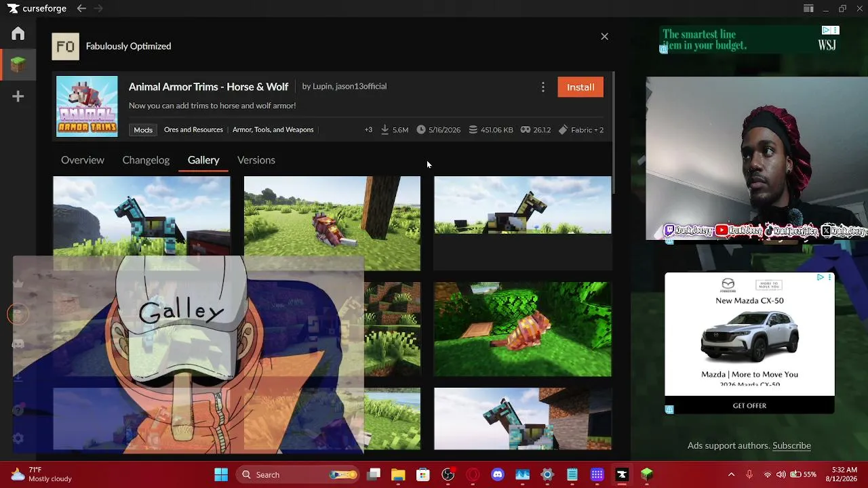Select the Gallery tab
The image size is (868, 488).
tap(203, 160)
